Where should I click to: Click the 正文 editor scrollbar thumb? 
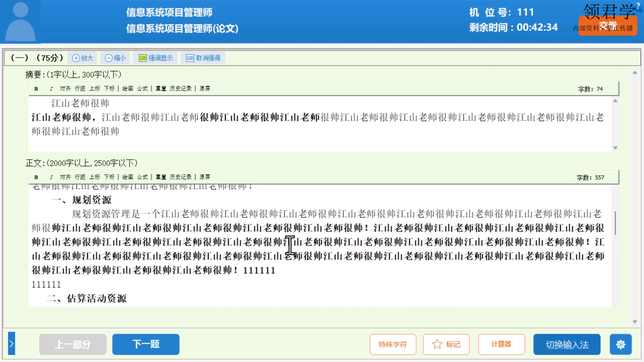(x=615, y=223)
